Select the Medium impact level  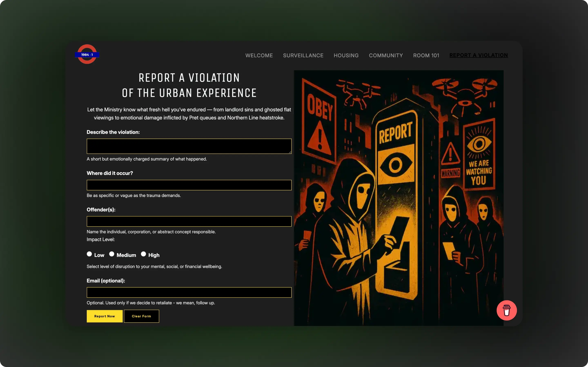pos(112,254)
